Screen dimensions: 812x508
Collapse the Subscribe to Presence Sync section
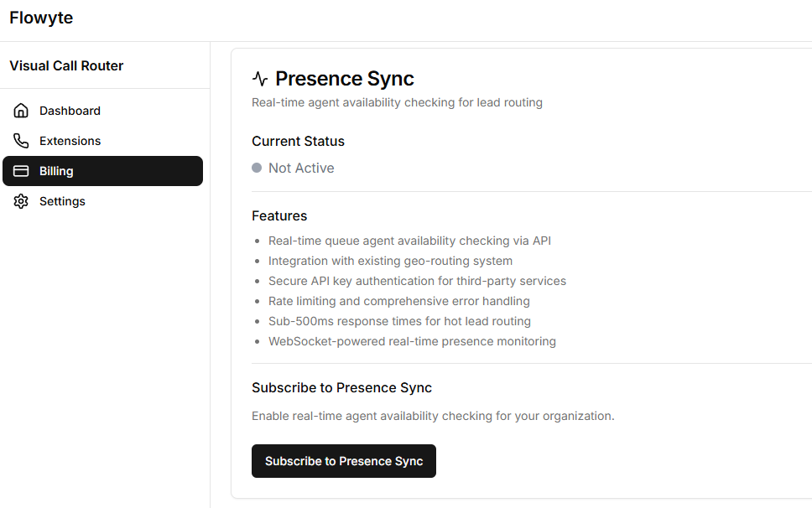tap(341, 387)
